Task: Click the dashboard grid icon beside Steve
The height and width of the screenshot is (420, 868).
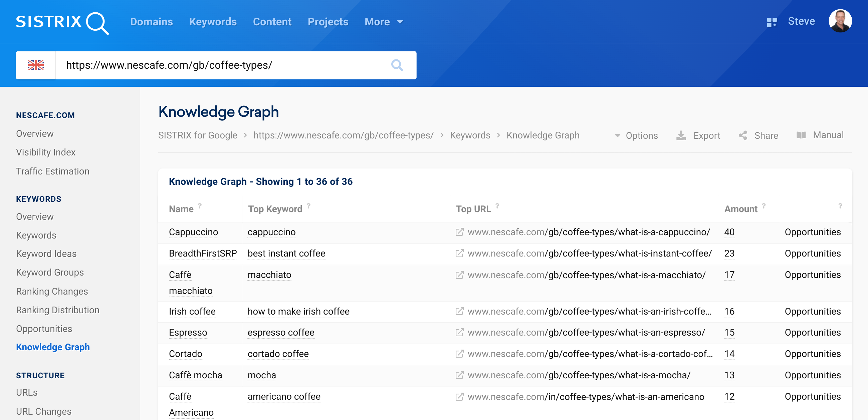Action: coord(771,22)
